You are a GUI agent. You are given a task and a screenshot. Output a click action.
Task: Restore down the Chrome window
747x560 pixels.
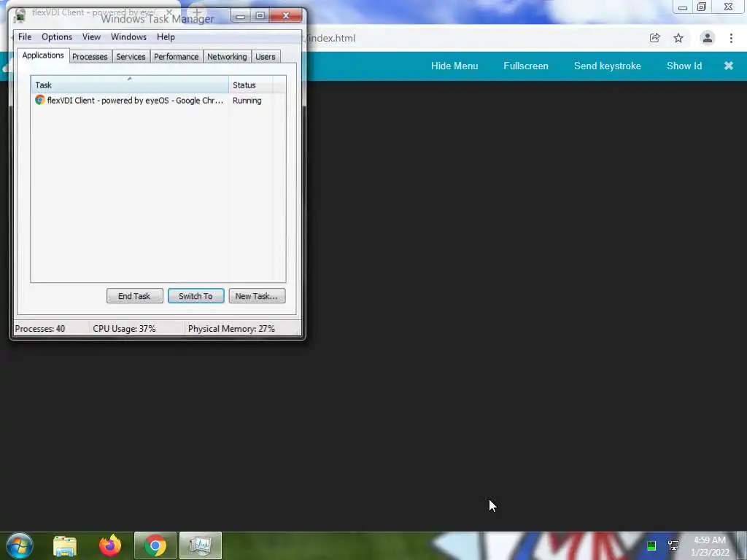point(702,7)
